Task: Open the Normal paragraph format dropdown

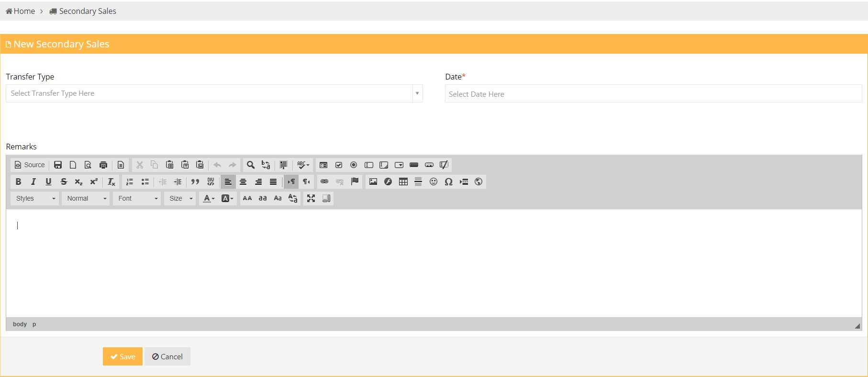Action: tap(86, 198)
